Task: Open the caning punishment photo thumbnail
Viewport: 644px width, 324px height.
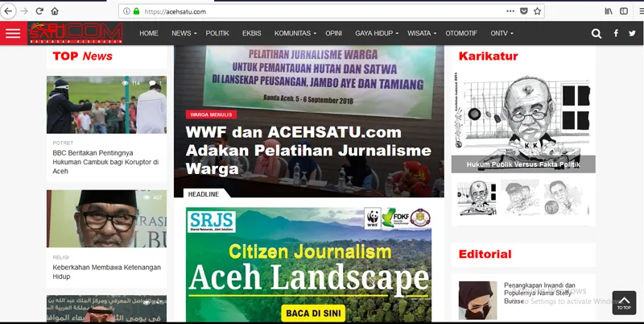Action: [106, 105]
